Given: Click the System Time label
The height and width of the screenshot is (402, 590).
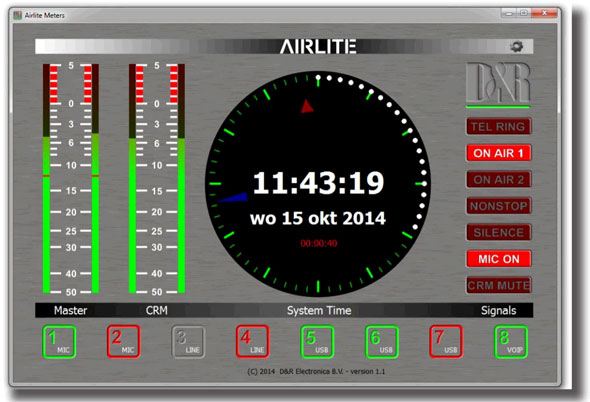Looking at the screenshot, I should (319, 311).
